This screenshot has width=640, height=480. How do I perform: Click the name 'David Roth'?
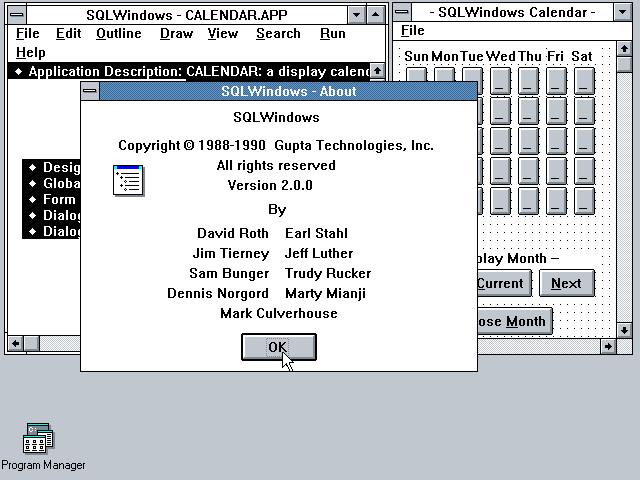coord(233,233)
